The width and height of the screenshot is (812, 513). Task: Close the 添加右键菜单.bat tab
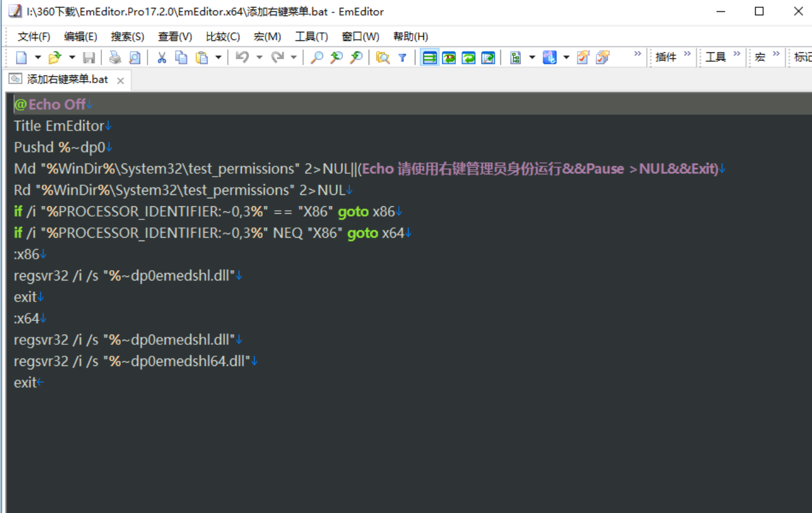pyautogui.click(x=120, y=80)
